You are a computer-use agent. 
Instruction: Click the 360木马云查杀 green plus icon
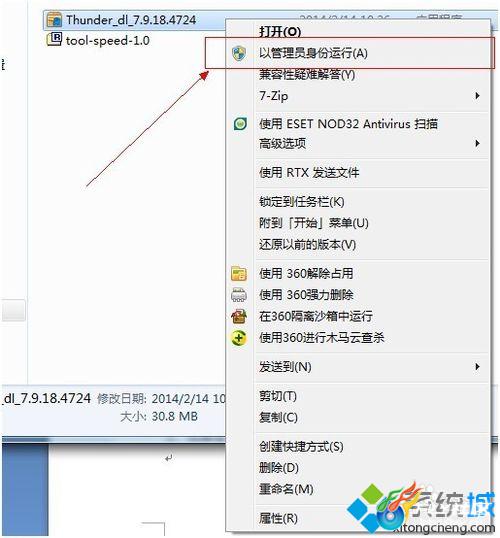click(x=239, y=338)
